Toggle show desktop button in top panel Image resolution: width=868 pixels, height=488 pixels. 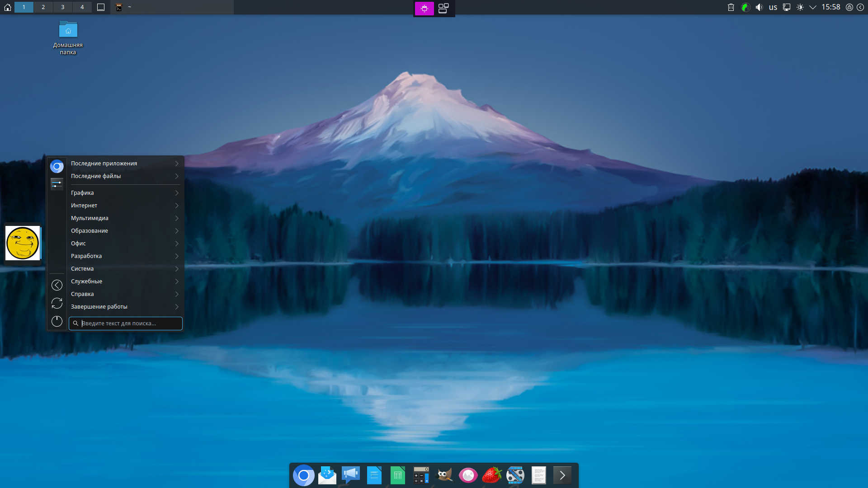coord(101,7)
